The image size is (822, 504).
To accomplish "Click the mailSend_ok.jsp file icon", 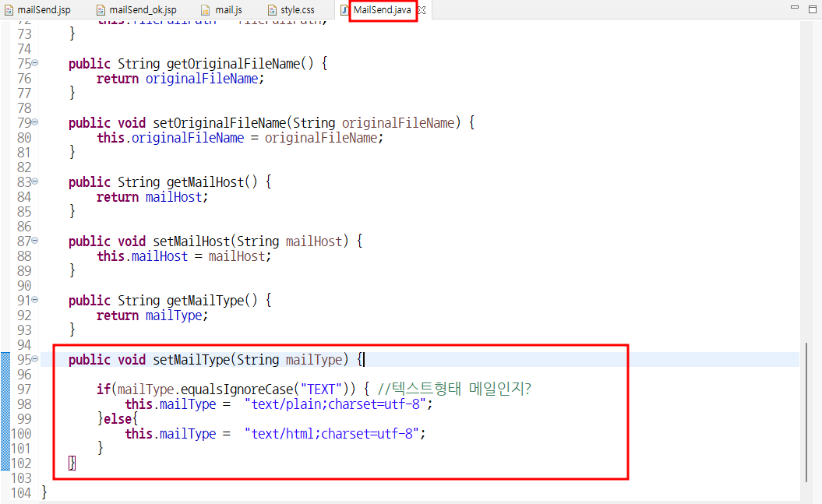I will [x=101, y=10].
